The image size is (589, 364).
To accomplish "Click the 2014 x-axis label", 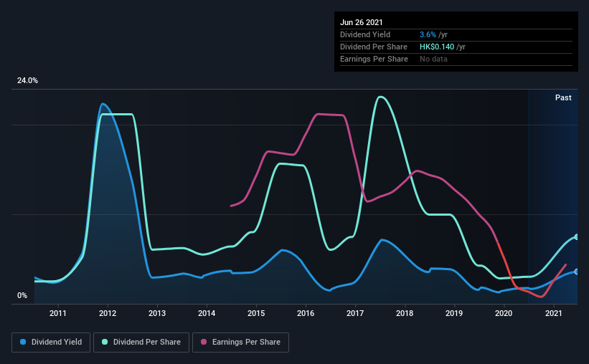I will pyautogui.click(x=207, y=313).
